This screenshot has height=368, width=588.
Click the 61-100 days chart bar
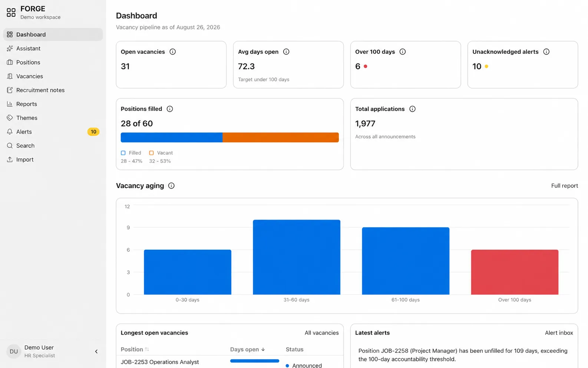tap(406, 261)
